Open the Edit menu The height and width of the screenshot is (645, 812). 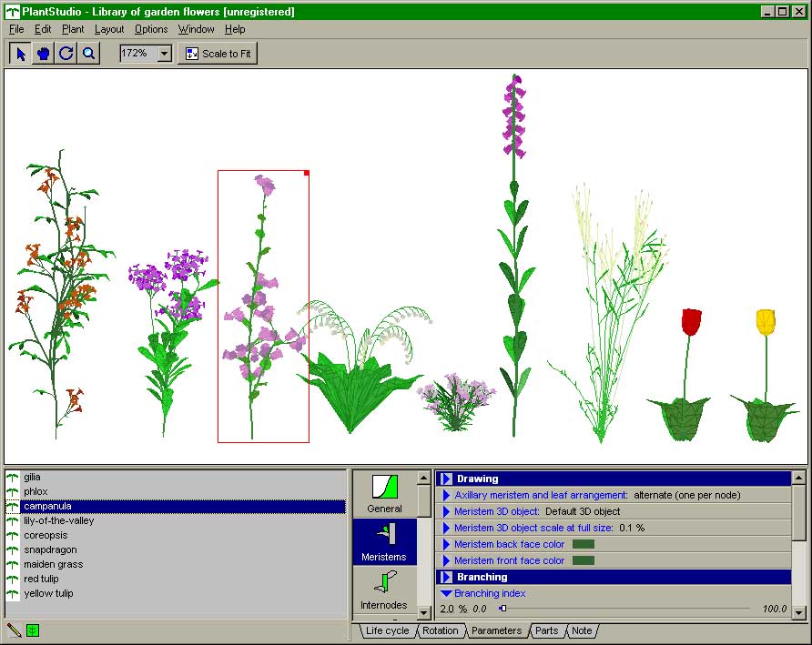click(43, 29)
